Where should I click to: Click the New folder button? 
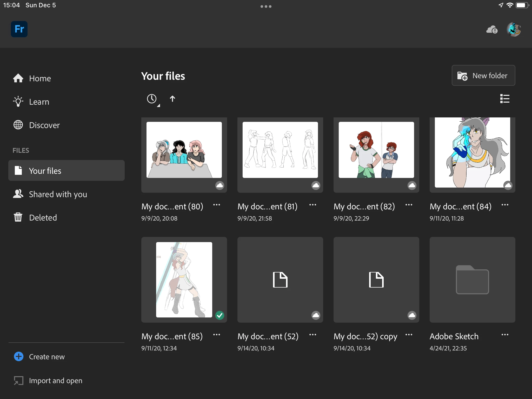(483, 76)
